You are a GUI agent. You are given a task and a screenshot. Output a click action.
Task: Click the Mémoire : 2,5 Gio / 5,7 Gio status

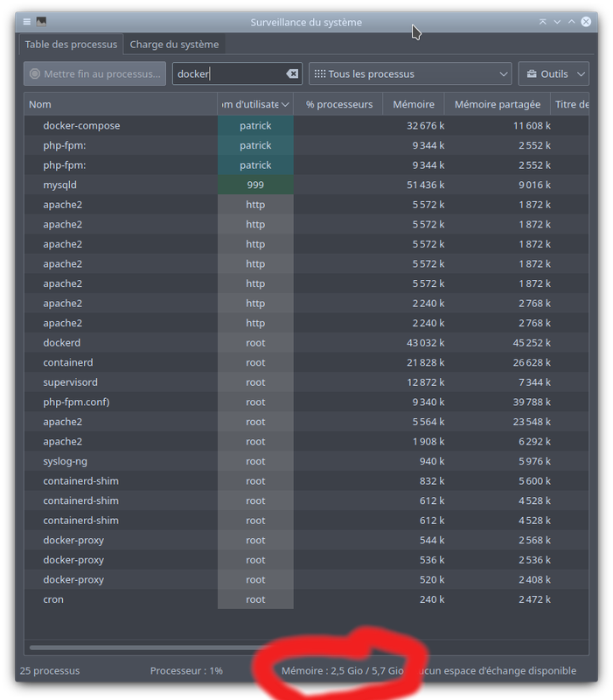(342, 670)
